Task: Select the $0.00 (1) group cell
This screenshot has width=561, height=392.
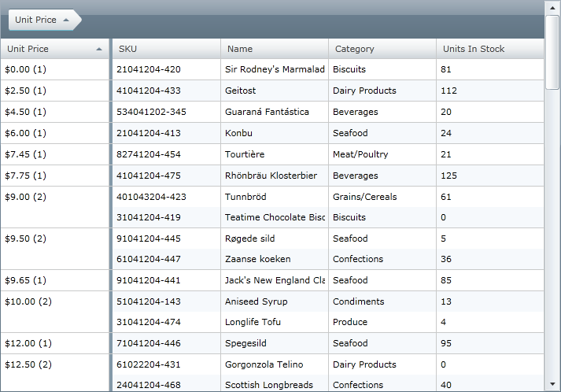Action: [26, 69]
